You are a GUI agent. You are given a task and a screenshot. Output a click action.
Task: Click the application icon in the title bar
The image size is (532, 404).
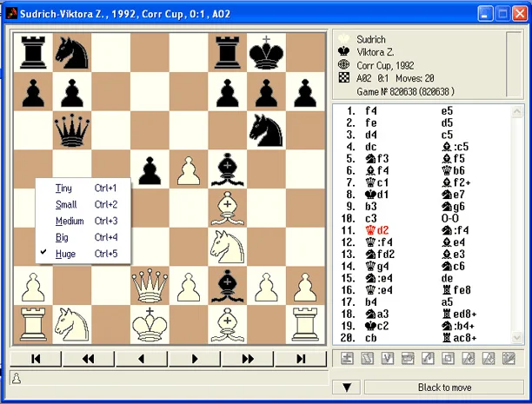coord(11,14)
